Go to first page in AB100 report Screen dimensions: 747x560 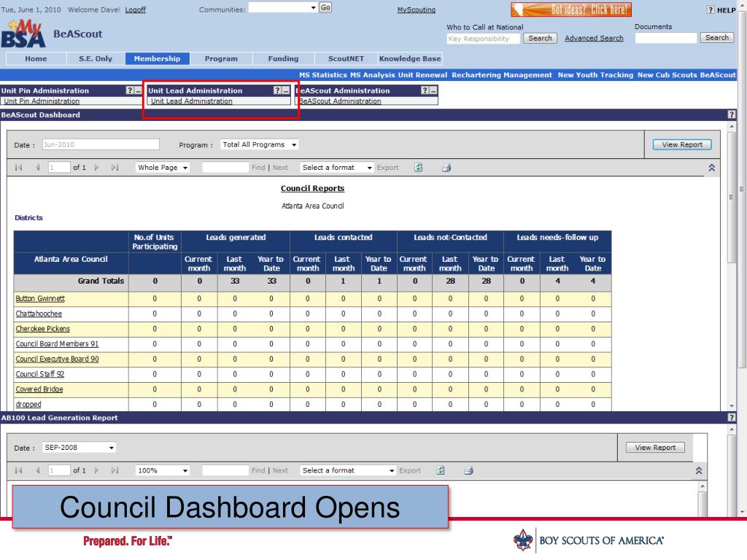pyautogui.click(x=18, y=470)
